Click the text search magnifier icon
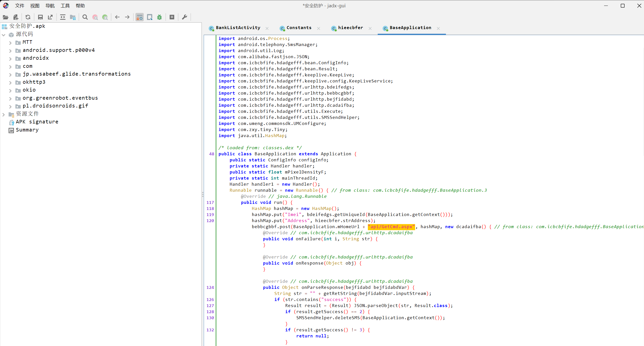Image resolution: width=644 pixels, height=346 pixels. [85, 17]
